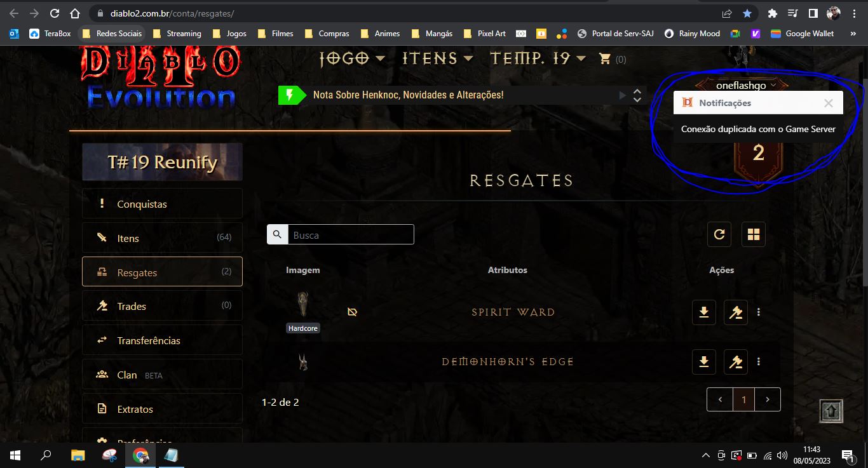Open the taskbar volume control
The width and height of the screenshot is (868, 468).
782,455
